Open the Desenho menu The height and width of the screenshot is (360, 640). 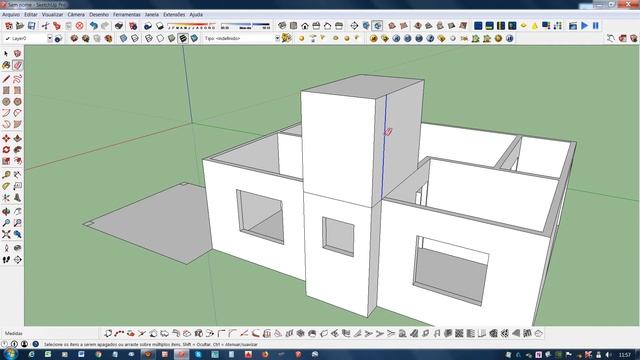tap(99, 14)
